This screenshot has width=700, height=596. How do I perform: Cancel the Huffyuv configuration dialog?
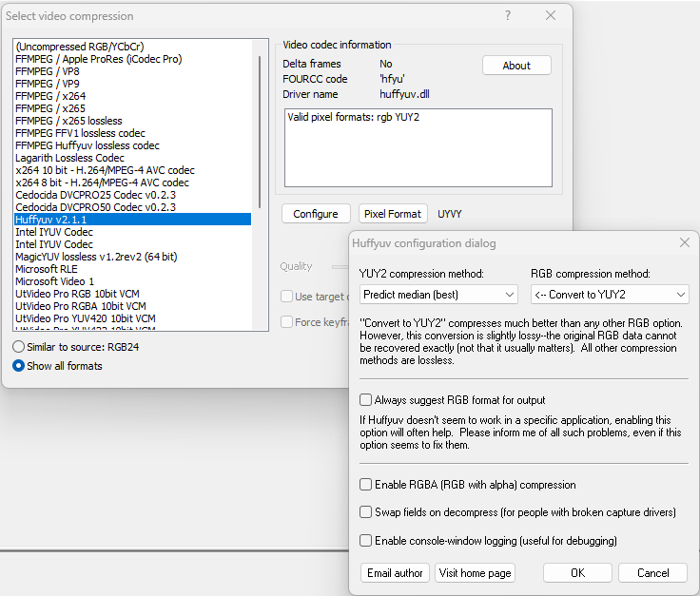coord(652,573)
